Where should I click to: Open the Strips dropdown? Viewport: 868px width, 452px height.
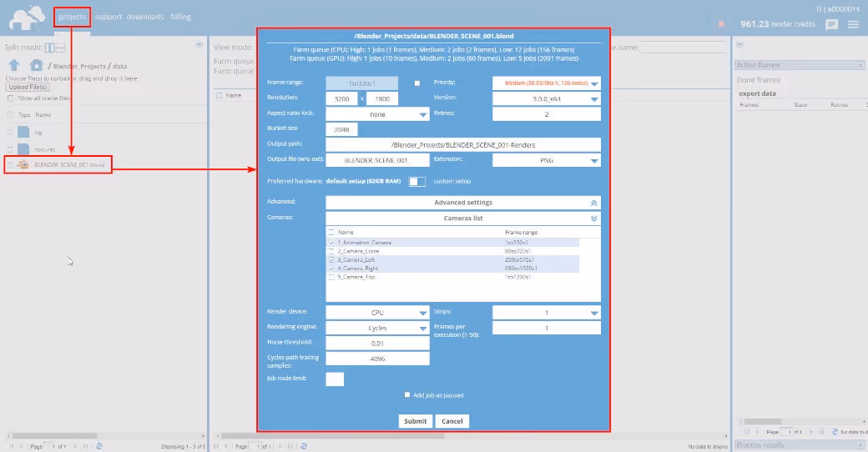547,313
